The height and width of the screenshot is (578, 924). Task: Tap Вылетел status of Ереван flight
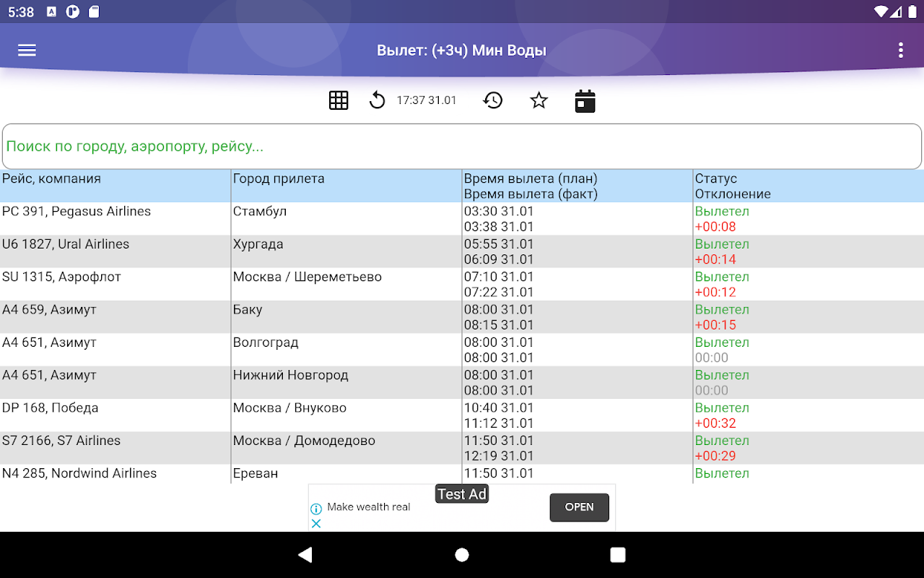722,473
